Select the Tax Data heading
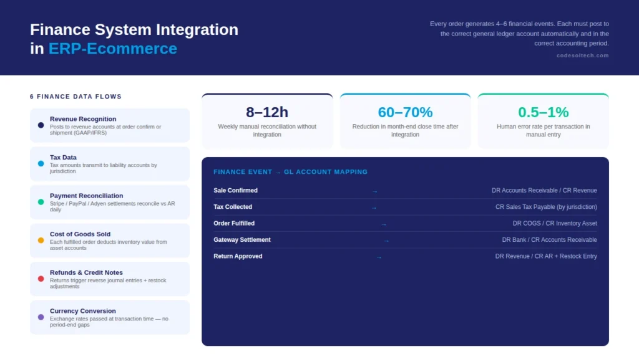 63,157
